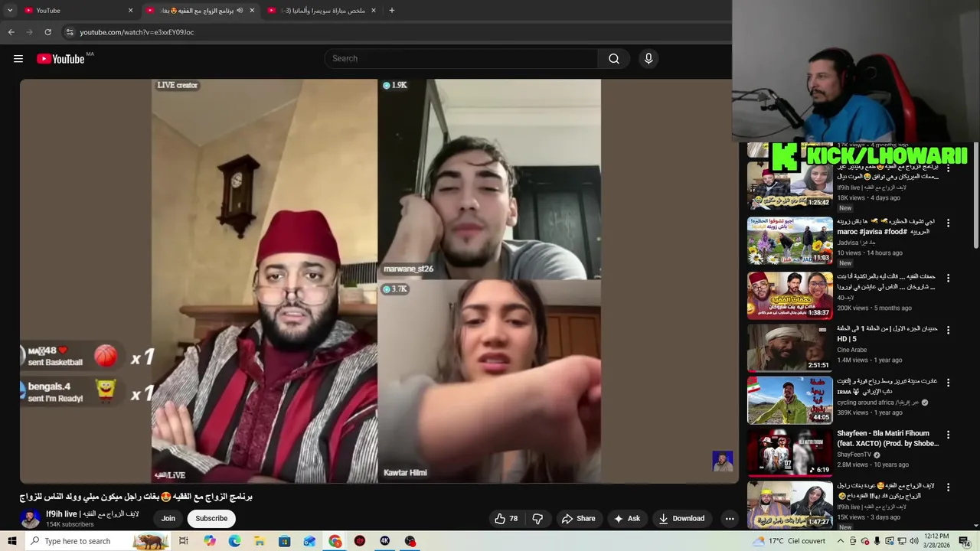
Task: Open the 4K app from the taskbar
Action: [x=385, y=541]
